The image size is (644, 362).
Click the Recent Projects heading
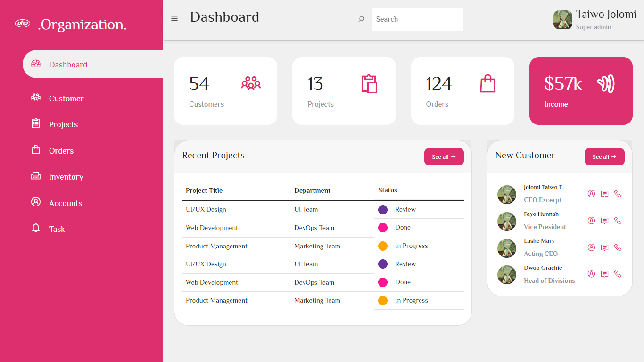pos(214,155)
